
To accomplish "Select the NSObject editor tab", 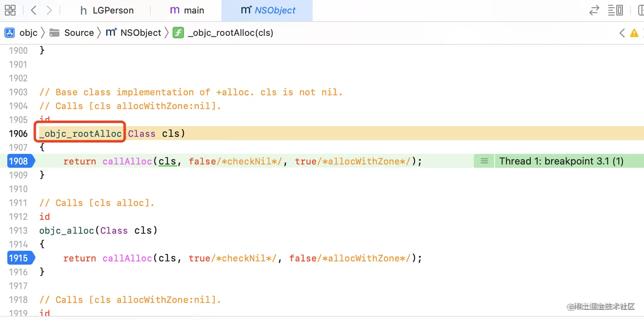I will pyautogui.click(x=268, y=10).
